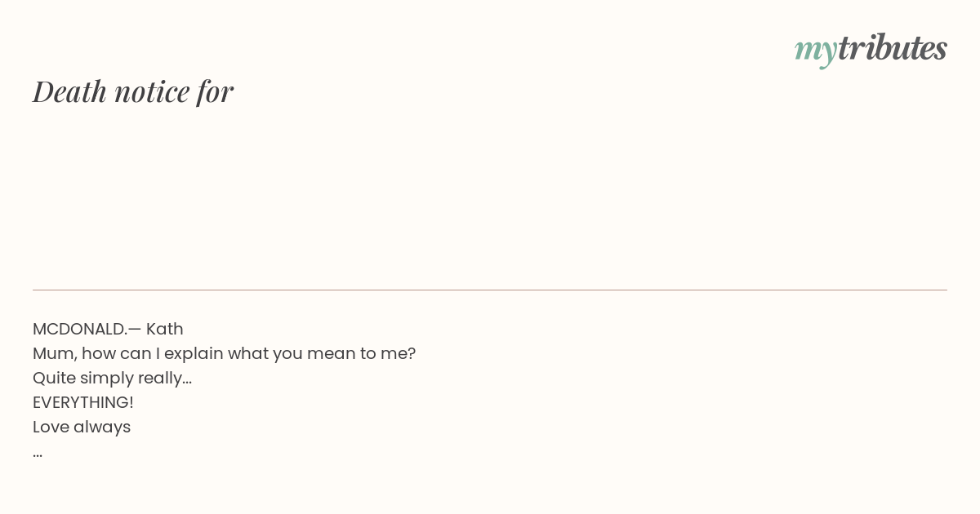Select the 'Quite simply really...' line

tap(112, 378)
